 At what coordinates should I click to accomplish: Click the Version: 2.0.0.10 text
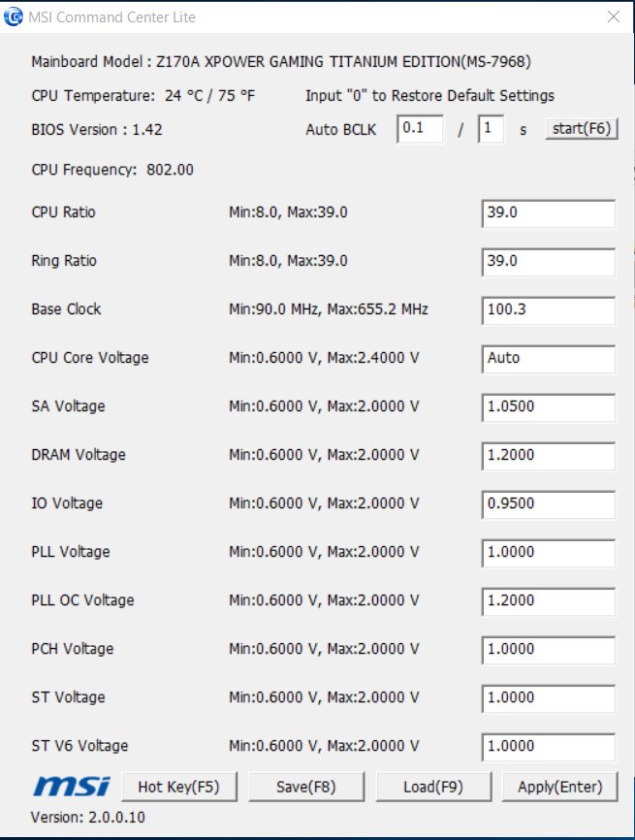click(x=88, y=818)
